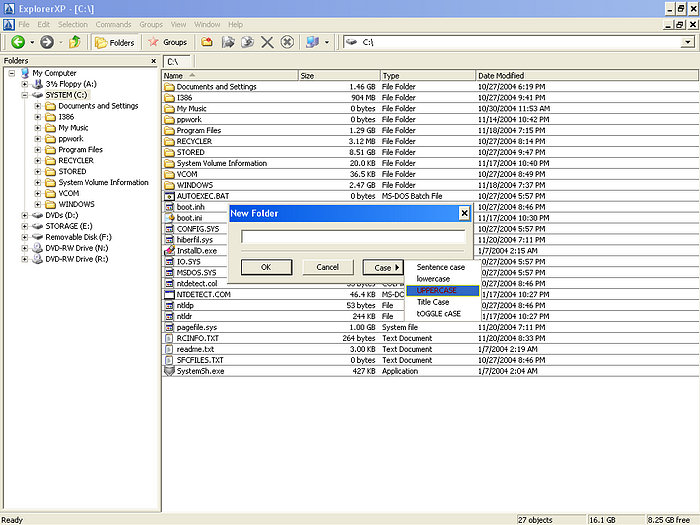Select the SystemSh.exe application icon
The image size is (700, 525).
[x=169, y=371]
